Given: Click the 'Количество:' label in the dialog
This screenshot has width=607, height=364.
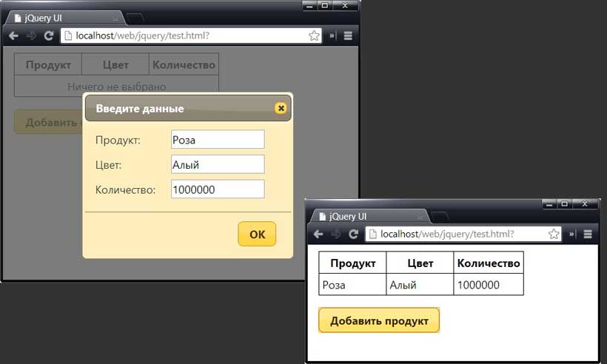Looking at the screenshot, I should pos(125,190).
